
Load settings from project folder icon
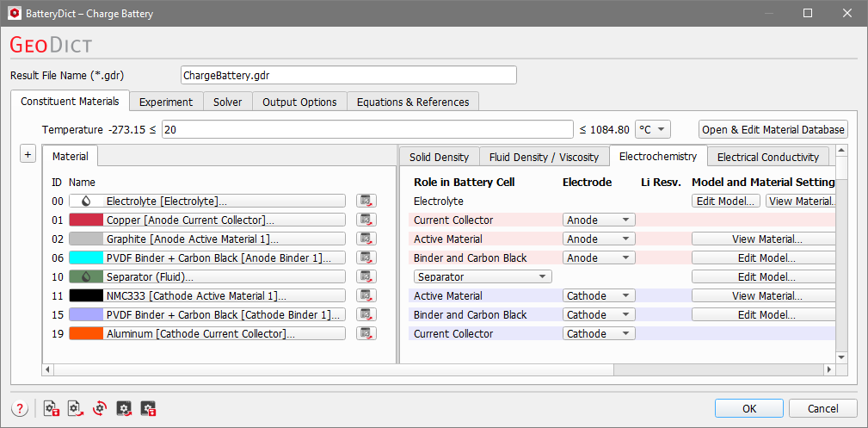pos(124,409)
